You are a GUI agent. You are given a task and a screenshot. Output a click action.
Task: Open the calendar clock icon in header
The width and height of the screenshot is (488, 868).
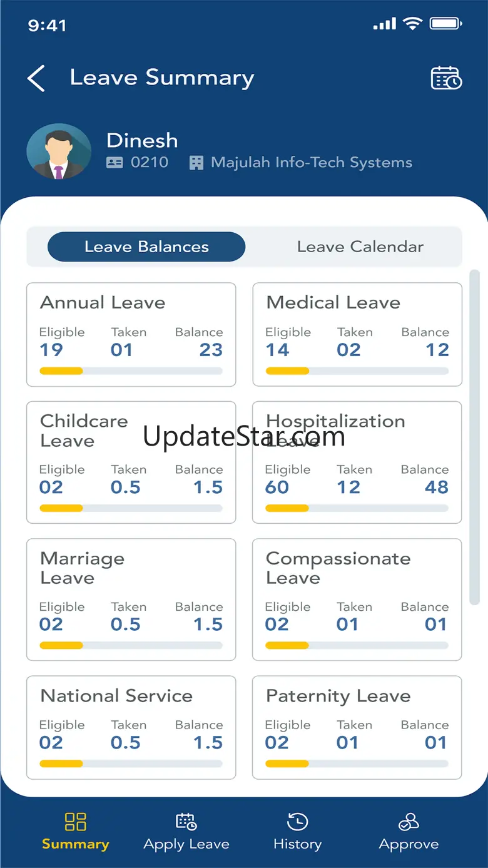pyautogui.click(x=446, y=78)
